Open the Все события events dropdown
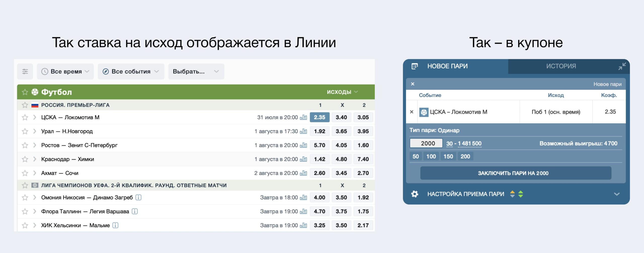The image size is (644, 253). 131,72
